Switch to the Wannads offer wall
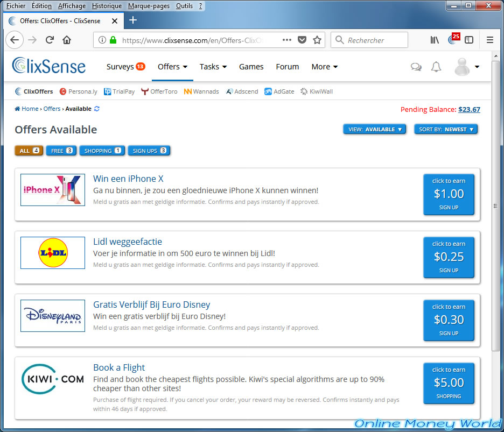 [x=201, y=91]
